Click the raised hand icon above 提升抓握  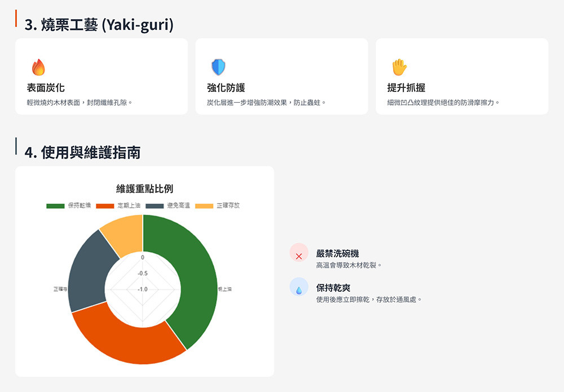click(399, 67)
